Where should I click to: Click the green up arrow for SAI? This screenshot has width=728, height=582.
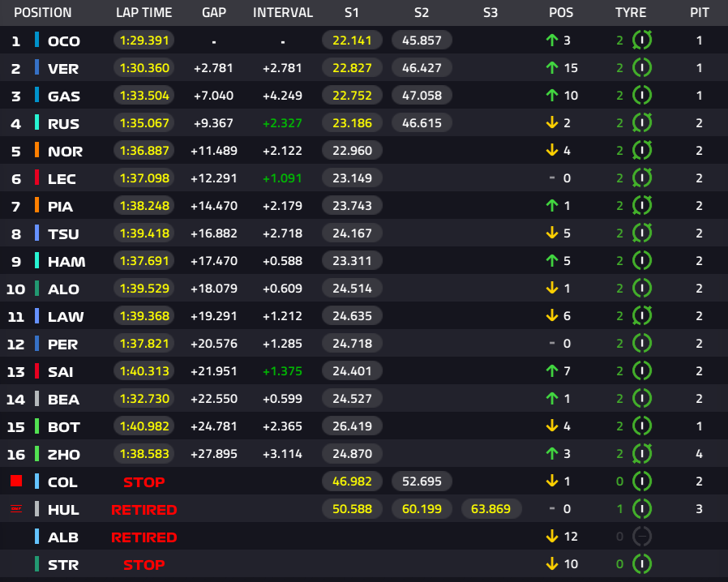551,370
